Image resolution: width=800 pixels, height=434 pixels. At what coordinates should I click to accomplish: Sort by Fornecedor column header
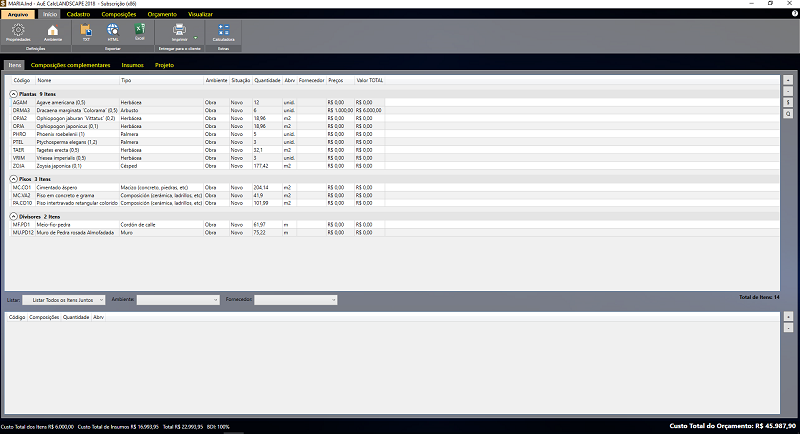tap(312, 81)
